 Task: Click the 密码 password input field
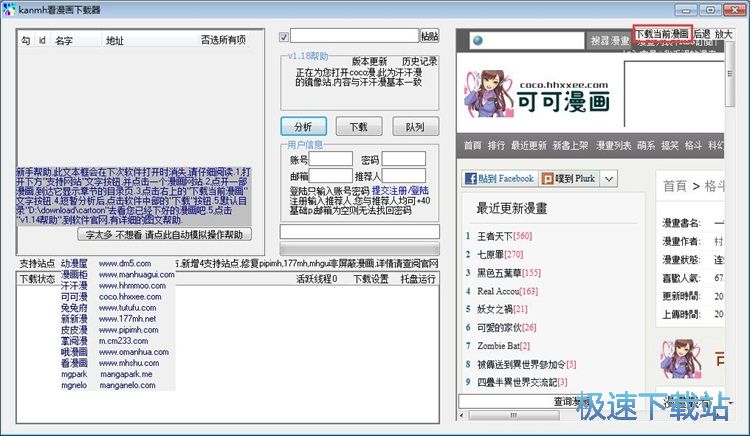click(403, 159)
